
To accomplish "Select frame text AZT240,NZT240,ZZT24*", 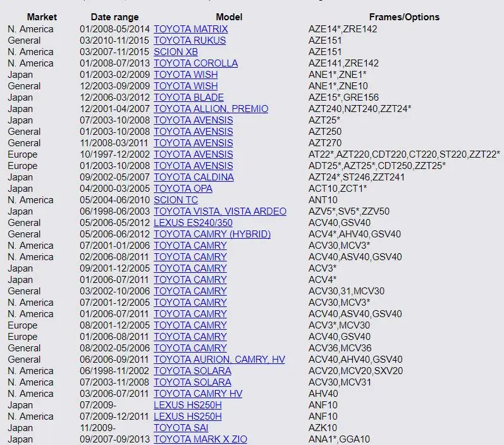I will [360, 109].
